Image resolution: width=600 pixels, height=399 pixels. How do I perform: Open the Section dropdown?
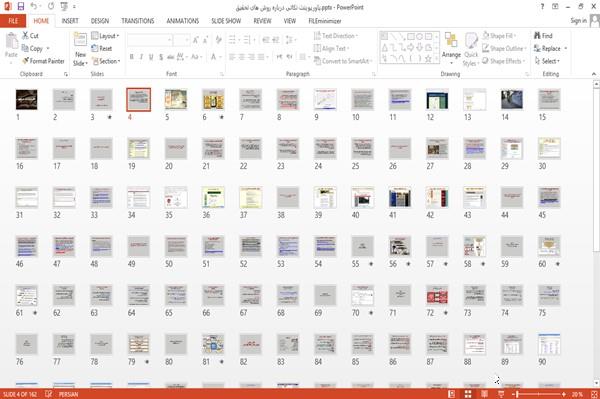106,61
